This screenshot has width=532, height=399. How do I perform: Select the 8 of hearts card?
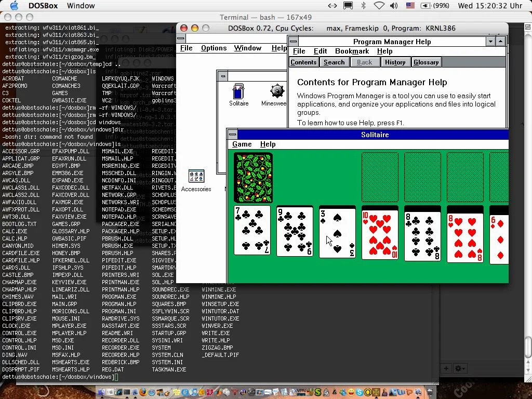pos(465,237)
